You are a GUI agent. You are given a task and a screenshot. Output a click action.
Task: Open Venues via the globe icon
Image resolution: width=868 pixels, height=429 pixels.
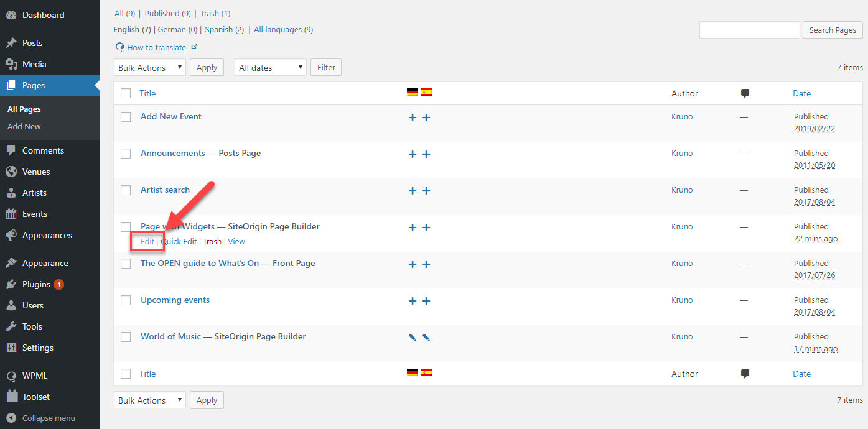[11, 172]
